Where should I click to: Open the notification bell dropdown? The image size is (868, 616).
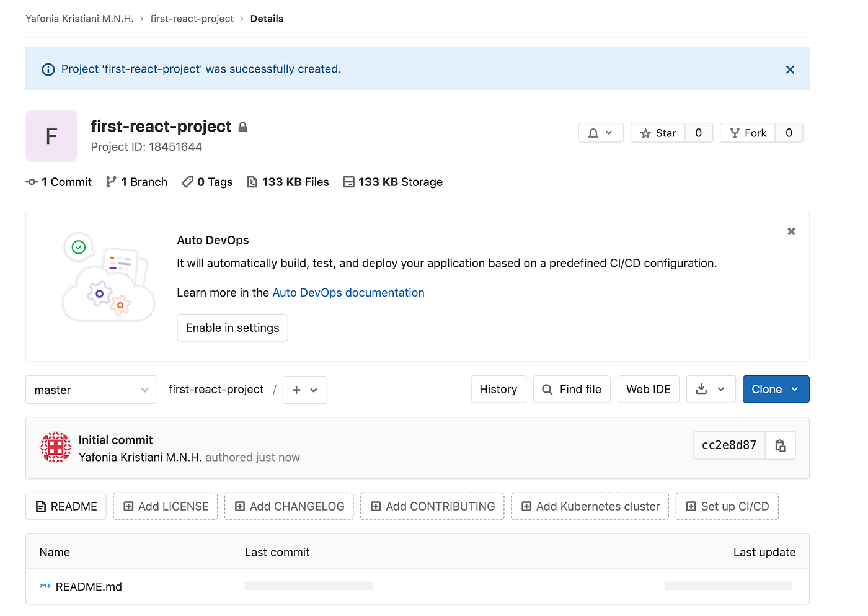(x=600, y=133)
